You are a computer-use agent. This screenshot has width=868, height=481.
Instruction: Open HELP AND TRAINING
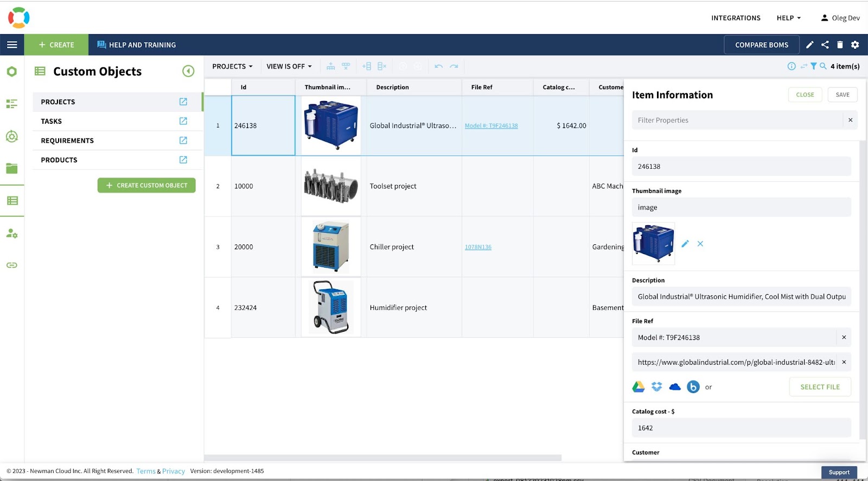tap(136, 45)
